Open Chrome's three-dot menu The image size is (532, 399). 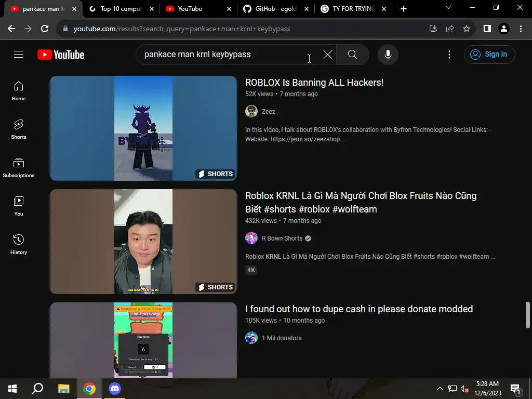click(521, 29)
